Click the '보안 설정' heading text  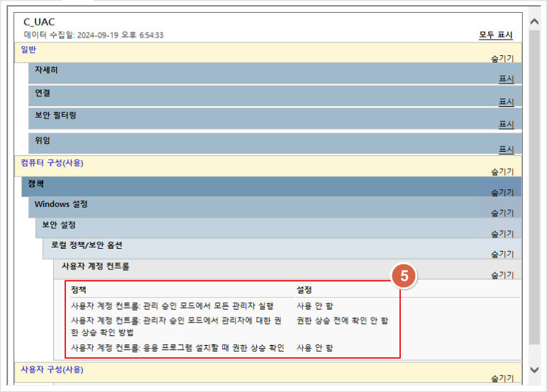(59, 225)
